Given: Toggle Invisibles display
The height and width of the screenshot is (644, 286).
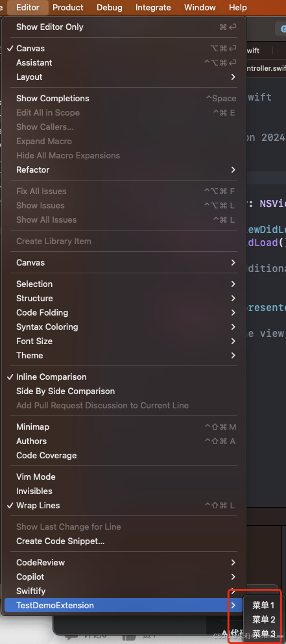Looking at the screenshot, I should tap(124, 491).
